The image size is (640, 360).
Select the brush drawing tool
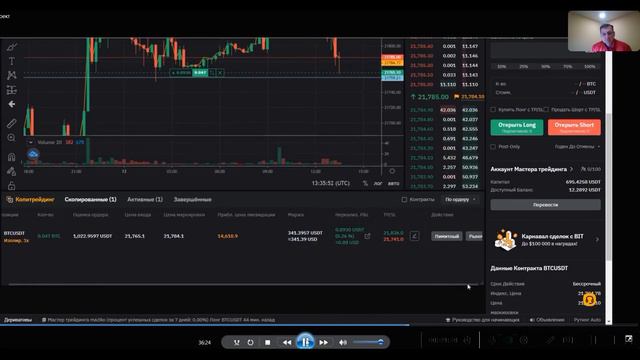11,47
